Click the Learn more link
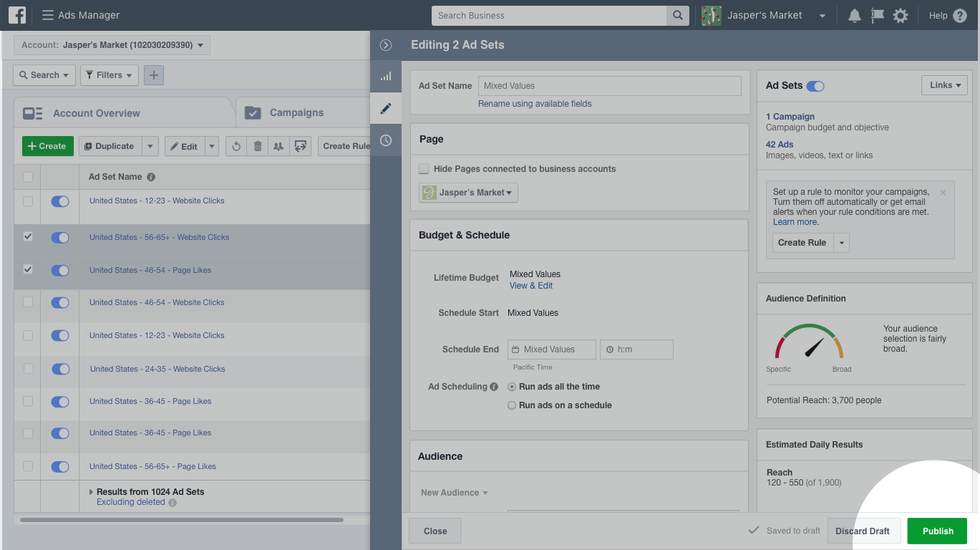 point(795,222)
